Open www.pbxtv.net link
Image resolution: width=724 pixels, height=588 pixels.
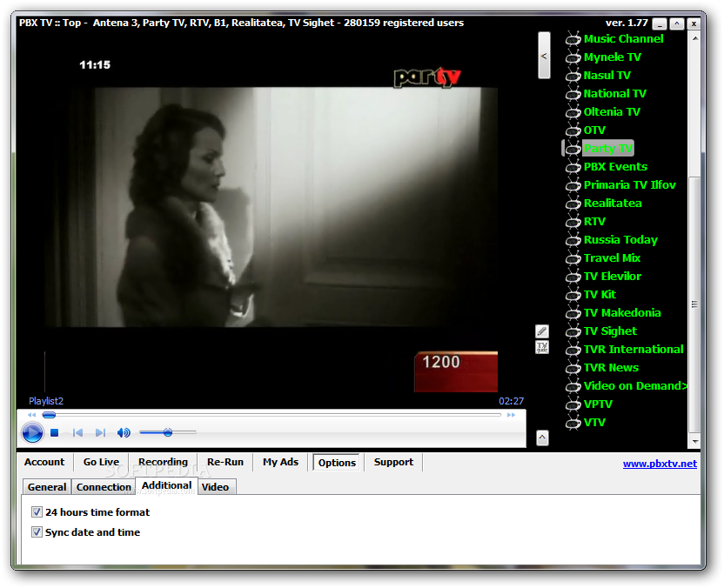point(660,464)
